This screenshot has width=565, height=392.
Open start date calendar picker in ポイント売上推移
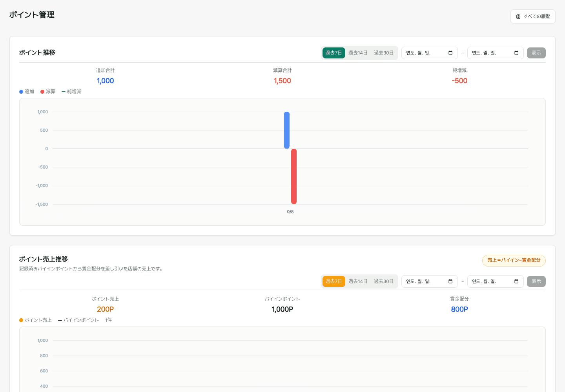[450, 281]
